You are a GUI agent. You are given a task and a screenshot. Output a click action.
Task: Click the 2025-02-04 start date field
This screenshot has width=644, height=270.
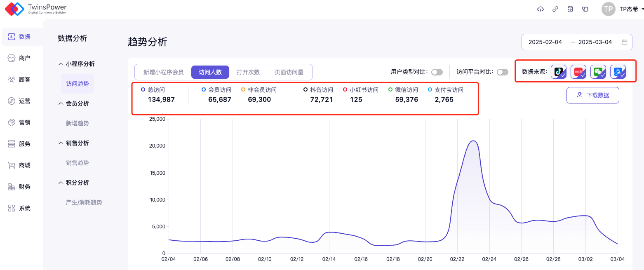[545, 42]
